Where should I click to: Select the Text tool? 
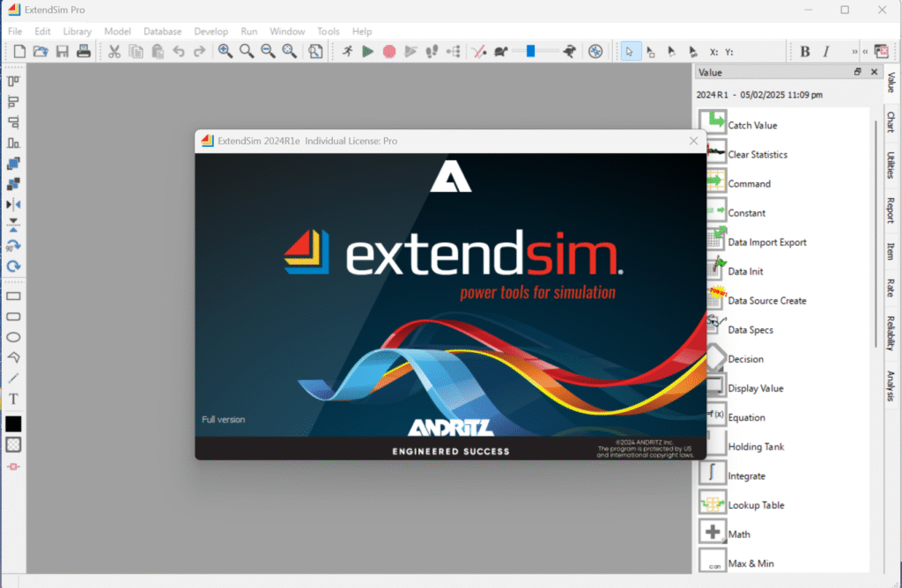click(13, 399)
